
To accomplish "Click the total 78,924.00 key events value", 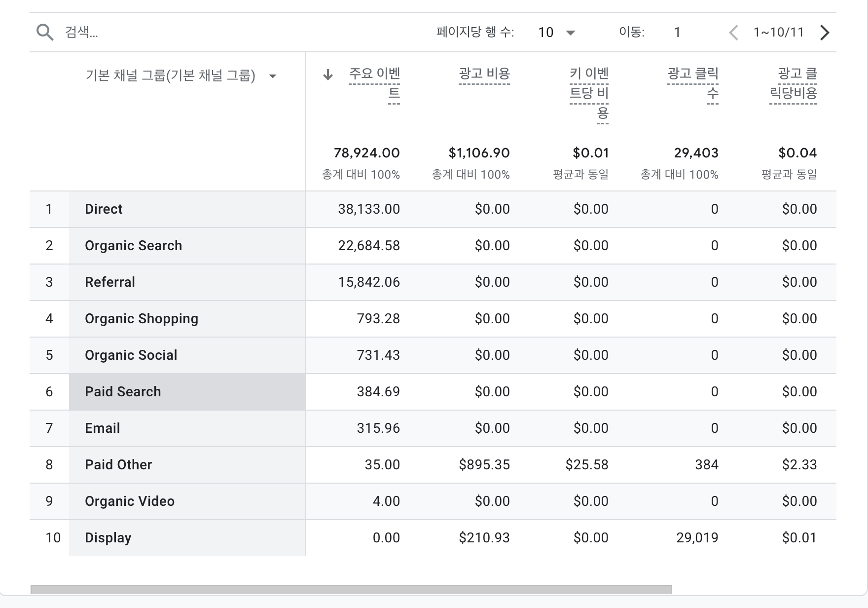I will click(367, 153).
